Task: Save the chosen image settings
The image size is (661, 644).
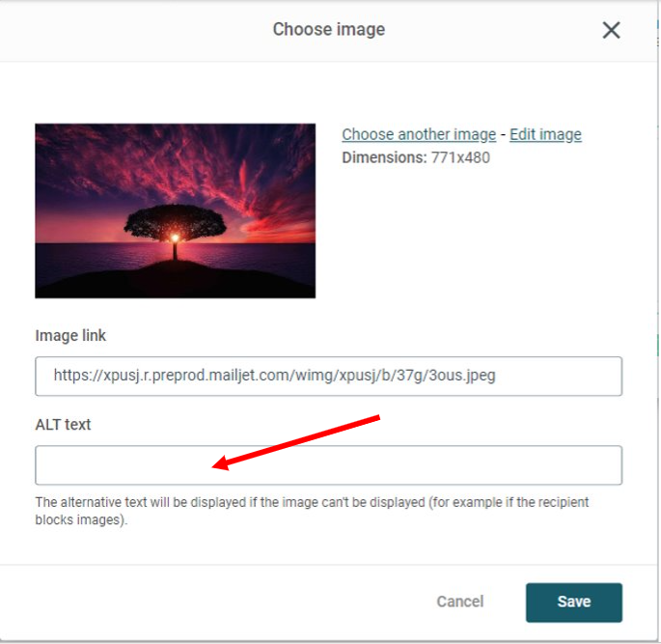Action: click(574, 602)
